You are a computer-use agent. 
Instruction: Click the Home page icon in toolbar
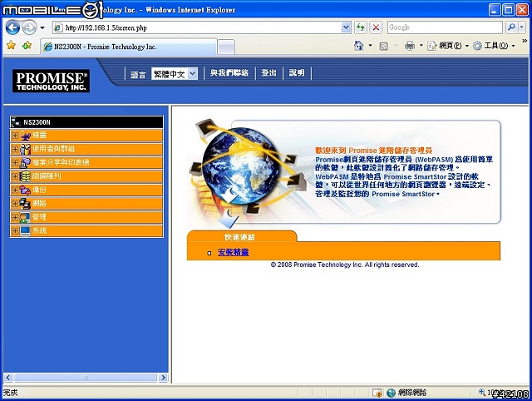click(358, 46)
